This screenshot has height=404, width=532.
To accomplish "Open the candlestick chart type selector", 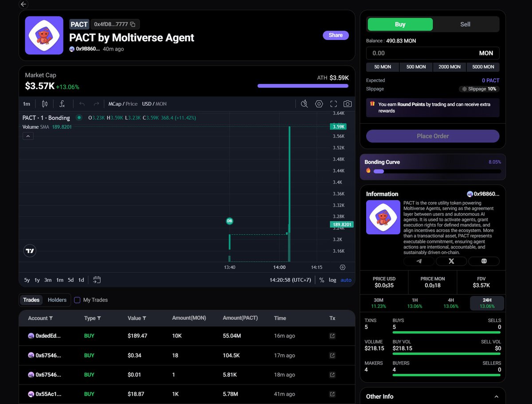I will (44, 104).
